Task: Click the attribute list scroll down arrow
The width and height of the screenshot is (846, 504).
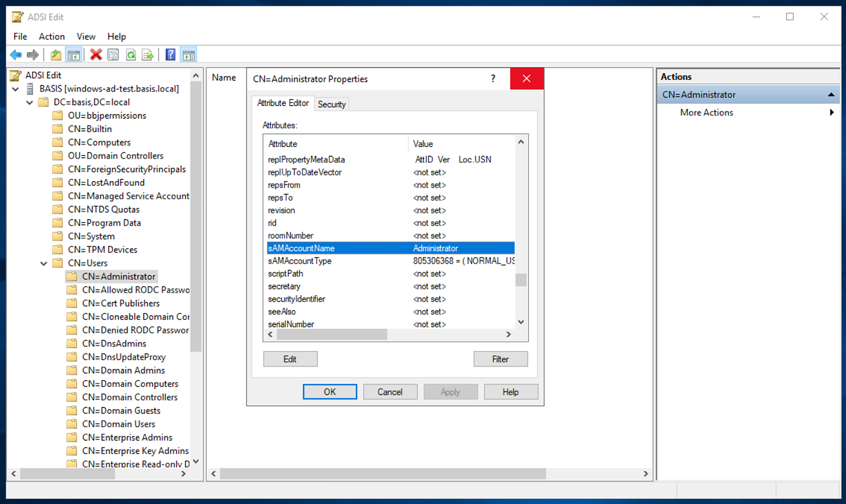Action: (521, 322)
